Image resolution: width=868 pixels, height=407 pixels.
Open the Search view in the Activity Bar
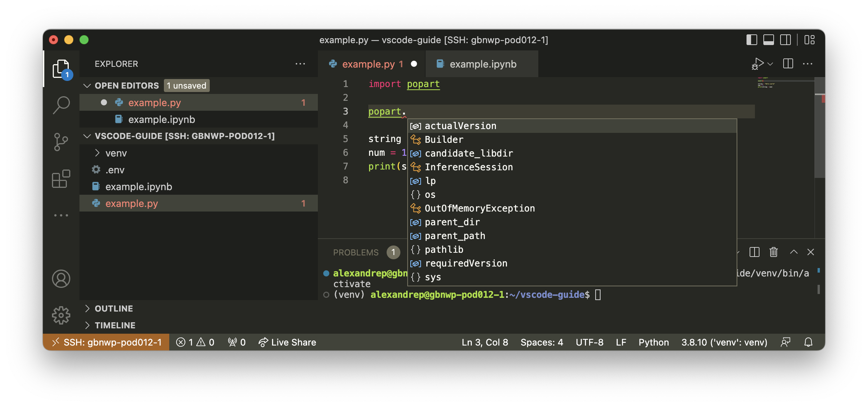tap(61, 104)
